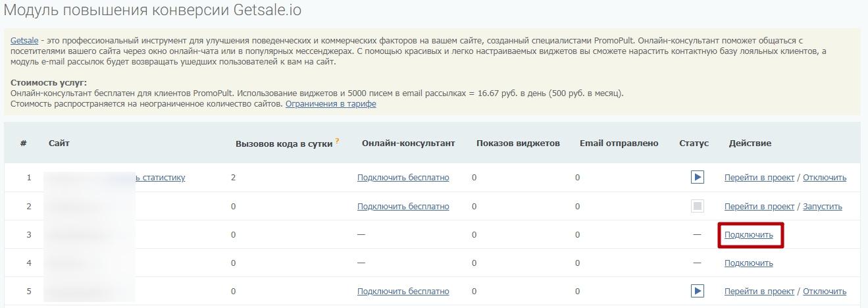Click the question mark hint beside Вызовов кода в сутки
868x308 pixels.
tap(337, 140)
